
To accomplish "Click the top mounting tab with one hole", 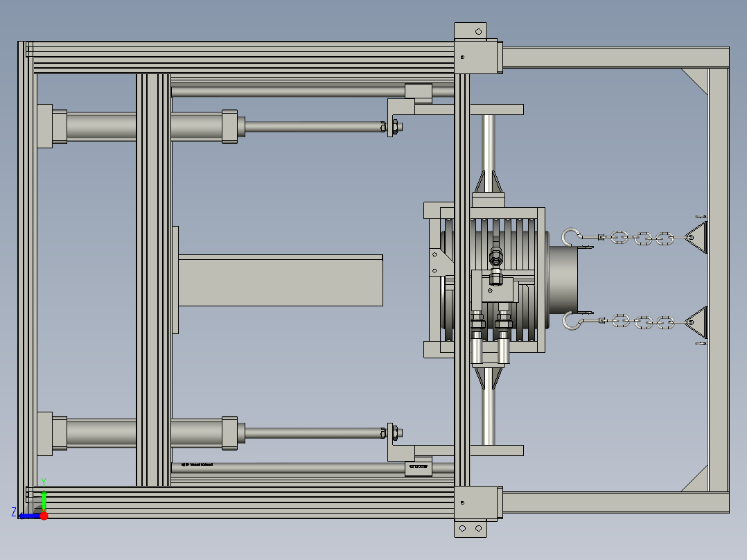I will click(471, 31).
